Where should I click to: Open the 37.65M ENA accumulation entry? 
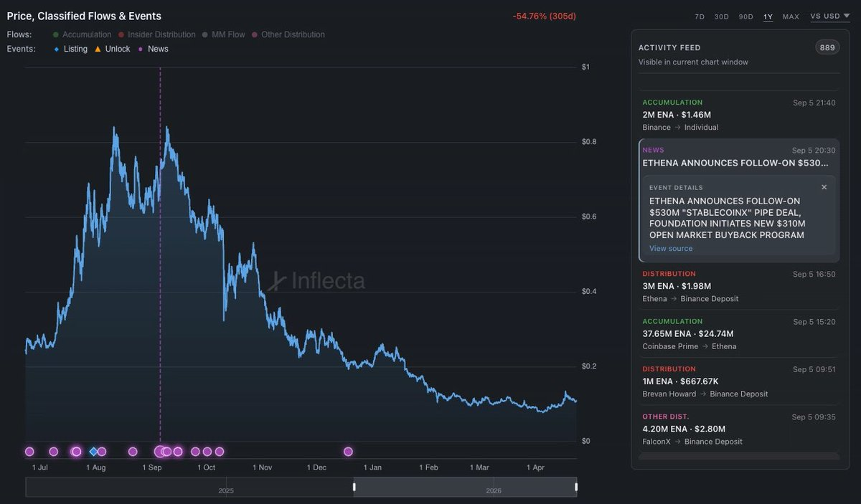point(738,334)
